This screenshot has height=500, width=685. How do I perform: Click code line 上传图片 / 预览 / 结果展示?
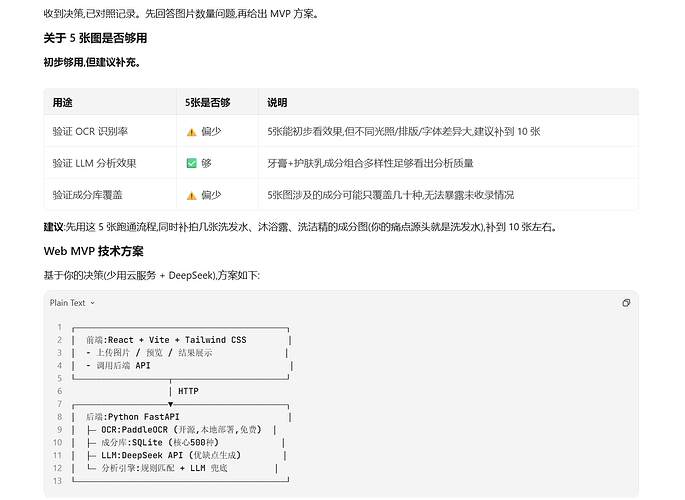(149, 353)
